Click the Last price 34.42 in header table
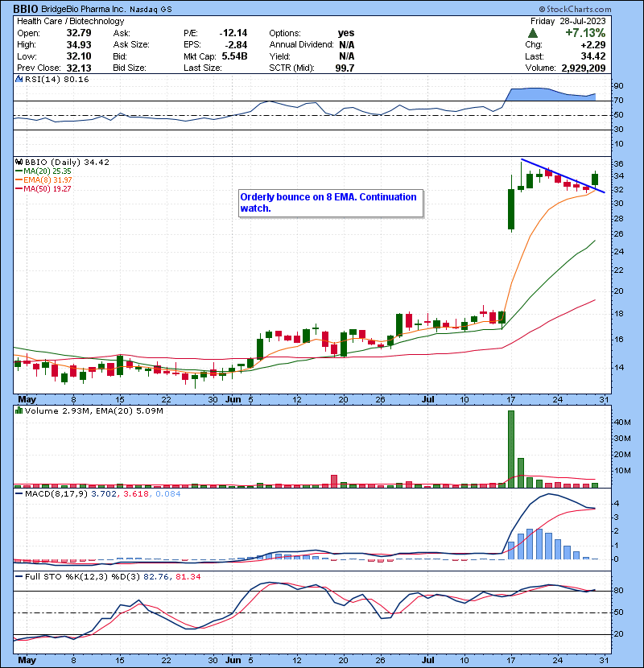This screenshot has width=644, height=668. 593,56
